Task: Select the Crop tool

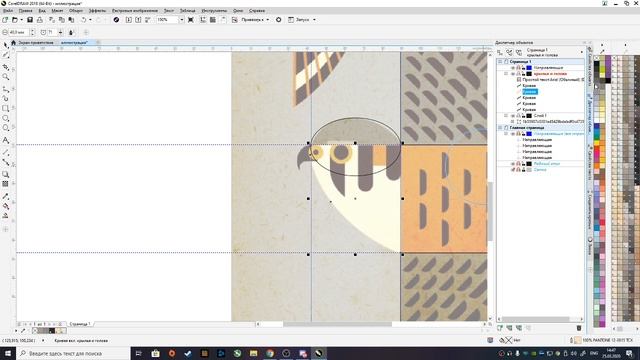Action: coord(5,67)
